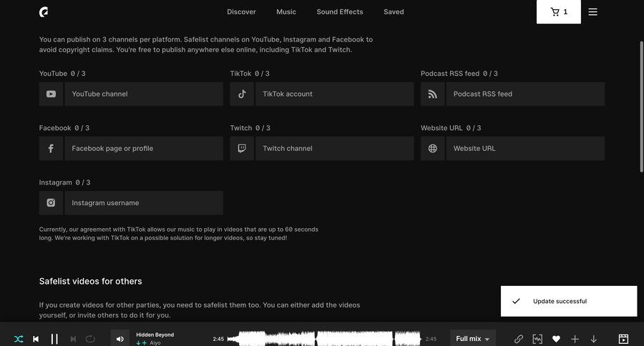The width and height of the screenshot is (644, 346).
Task: Skip to the next track
Action: 73,339
